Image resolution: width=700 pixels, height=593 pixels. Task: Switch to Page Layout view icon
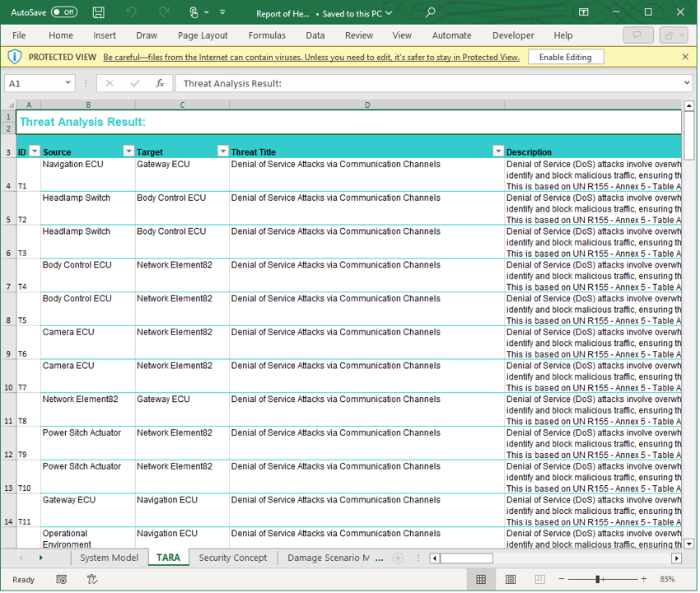pyautogui.click(x=511, y=580)
